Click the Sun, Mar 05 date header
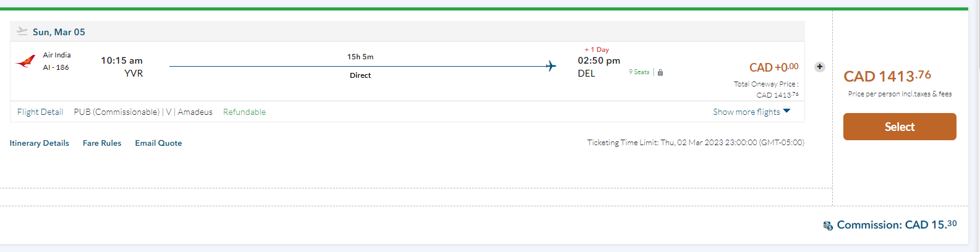Image resolution: width=980 pixels, height=252 pixels. tap(59, 32)
